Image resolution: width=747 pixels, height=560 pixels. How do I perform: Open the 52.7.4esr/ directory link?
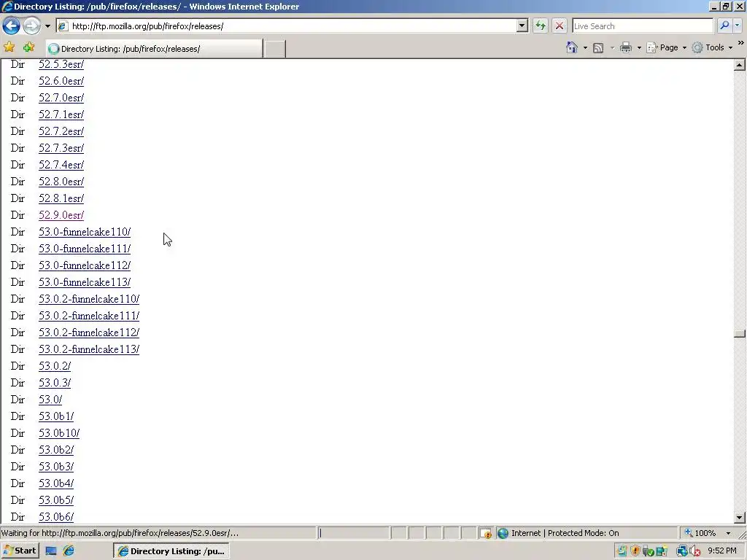tap(61, 165)
